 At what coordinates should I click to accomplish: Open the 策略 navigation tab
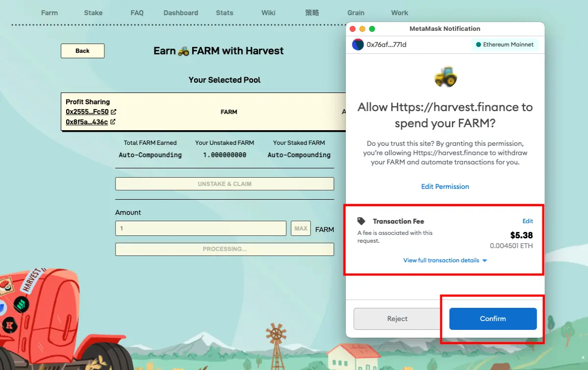pyautogui.click(x=312, y=13)
